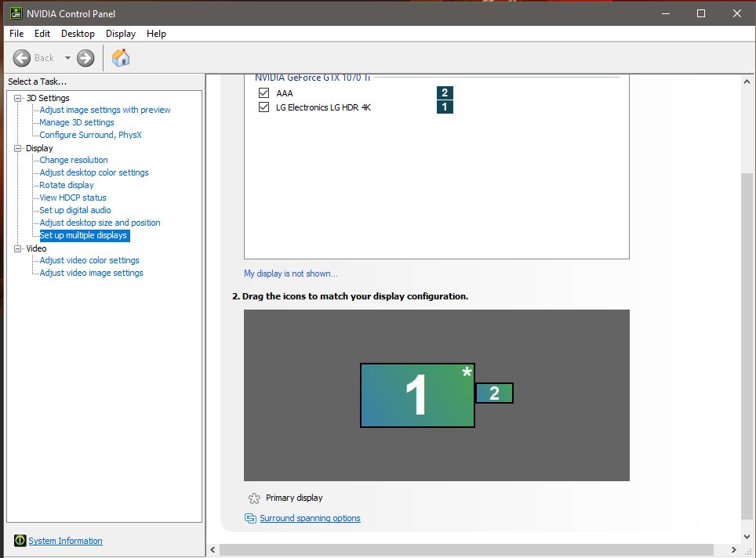Screen dimensions: 756x558
Task: Click the scroll down arrow
Action: point(747,536)
